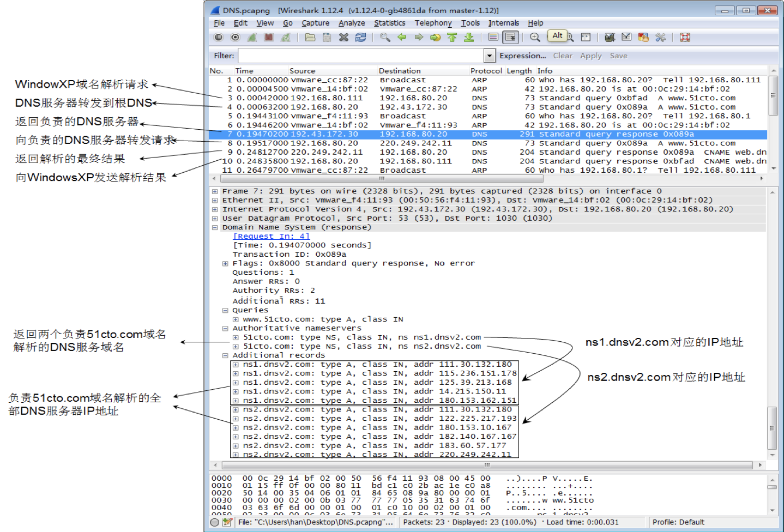This screenshot has height=532, width=784.
Task: Open the Coloring Rules editor icon
Action: point(643,38)
